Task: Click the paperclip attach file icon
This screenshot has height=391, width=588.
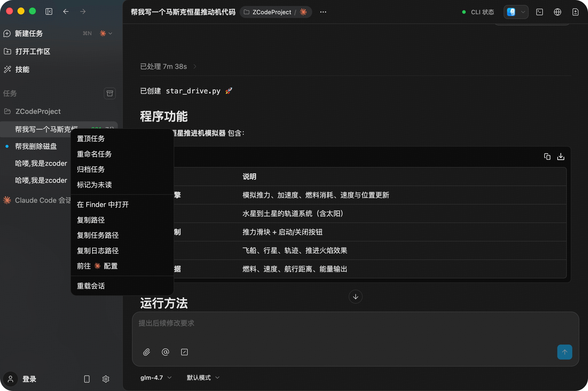Action: (x=147, y=352)
